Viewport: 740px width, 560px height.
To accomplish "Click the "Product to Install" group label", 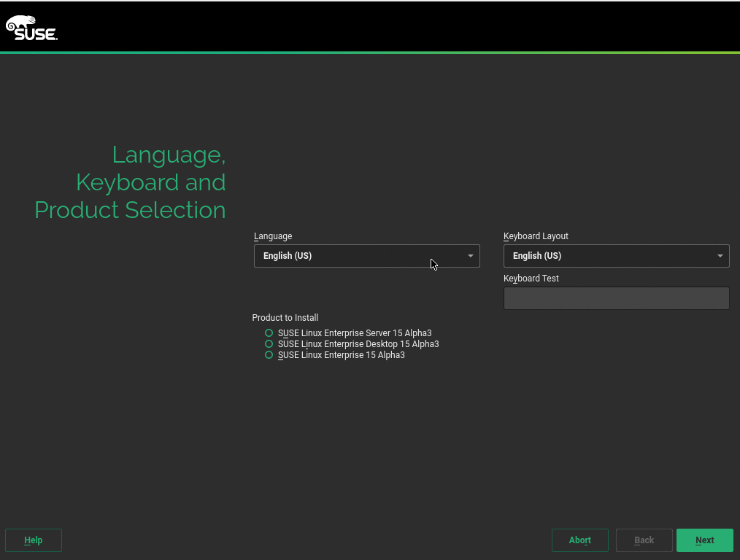I will pos(285,318).
